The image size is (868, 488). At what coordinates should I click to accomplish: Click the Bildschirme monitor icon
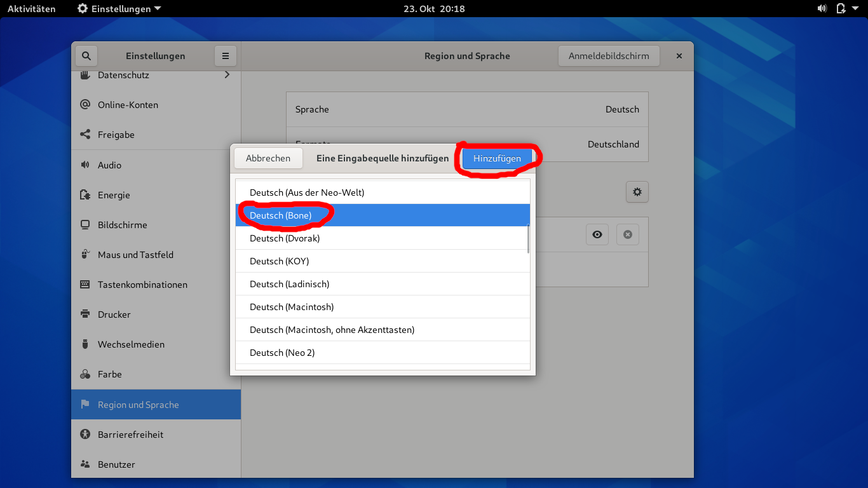coord(85,225)
